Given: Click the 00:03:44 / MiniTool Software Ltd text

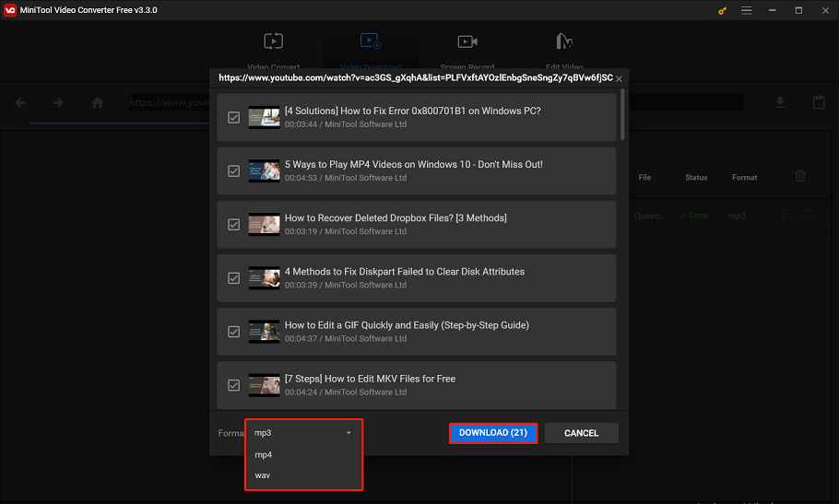Looking at the screenshot, I should (346, 124).
